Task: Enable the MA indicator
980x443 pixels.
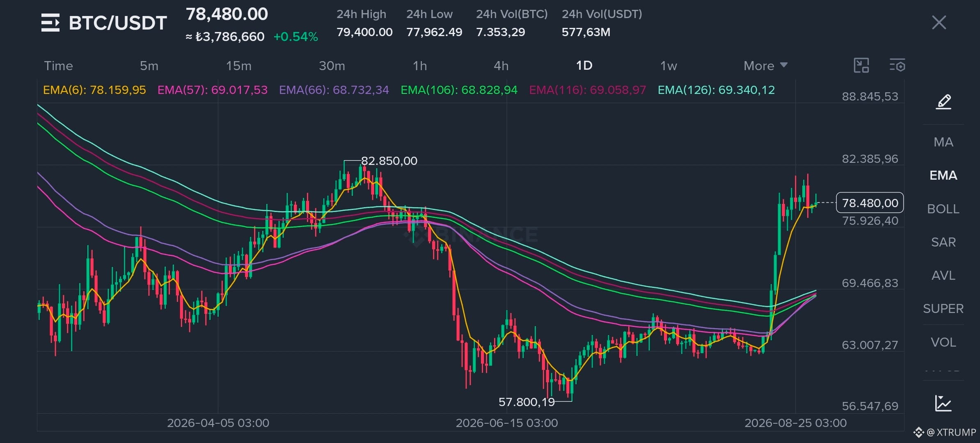Action: [x=943, y=142]
